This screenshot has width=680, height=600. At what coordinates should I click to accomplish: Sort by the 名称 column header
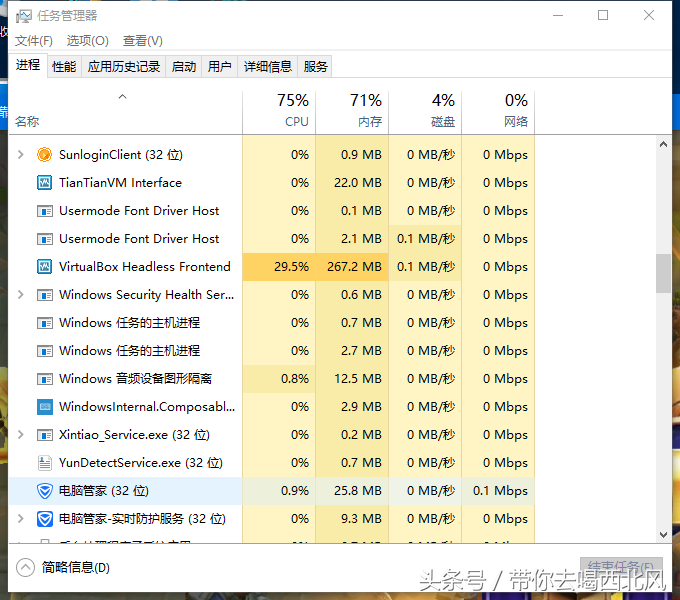click(125, 112)
